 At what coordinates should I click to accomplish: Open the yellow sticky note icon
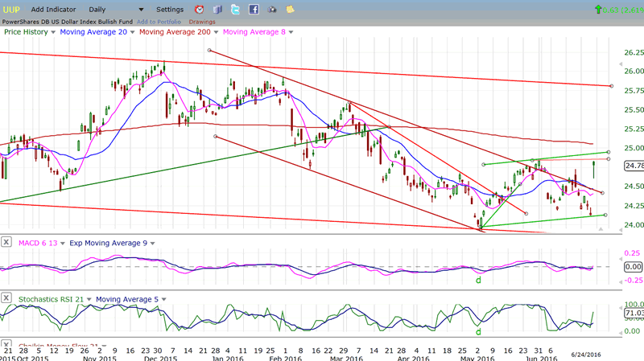[x=290, y=10]
